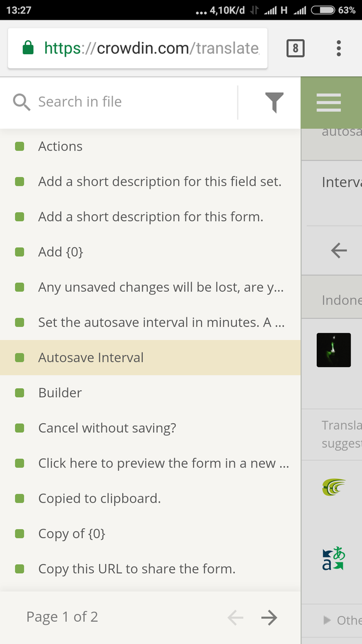Select the translation memory suggestion icon
This screenshot has width=362, height=644.
(334, 486)
